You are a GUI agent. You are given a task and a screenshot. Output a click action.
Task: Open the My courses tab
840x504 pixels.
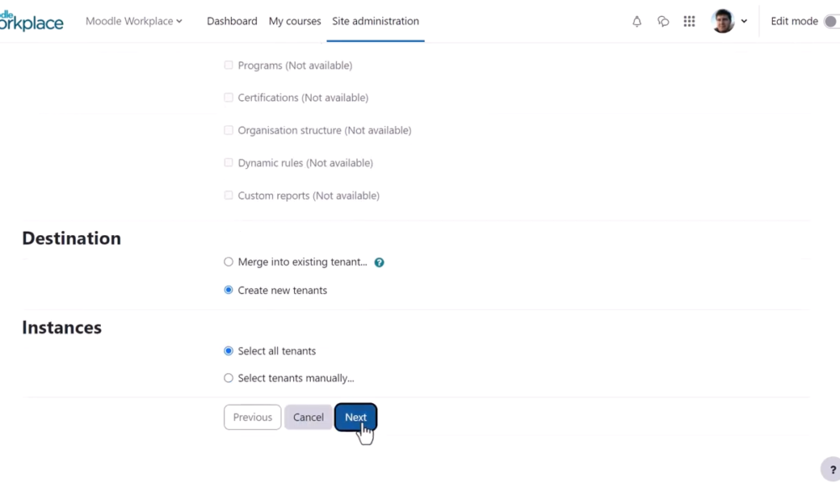[295, 21]
